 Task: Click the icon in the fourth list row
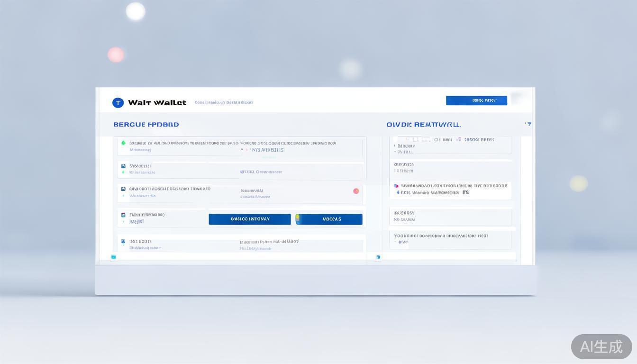tap(124, 215)
